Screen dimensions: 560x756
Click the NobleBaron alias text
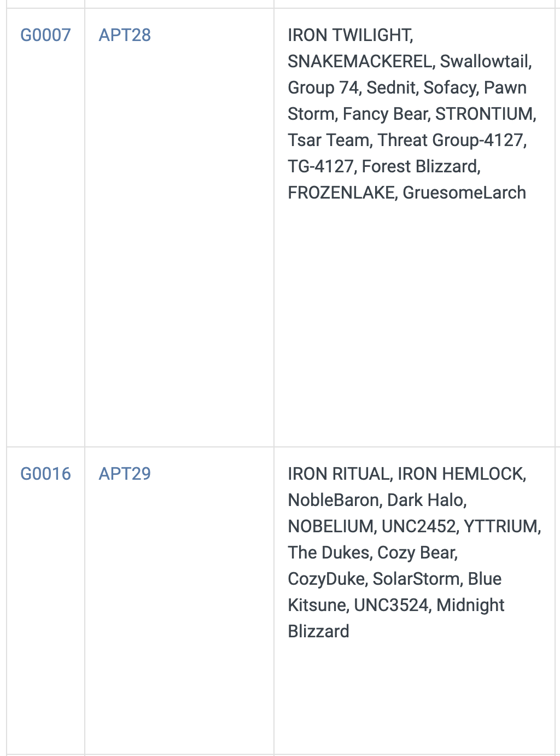point(333,500)
